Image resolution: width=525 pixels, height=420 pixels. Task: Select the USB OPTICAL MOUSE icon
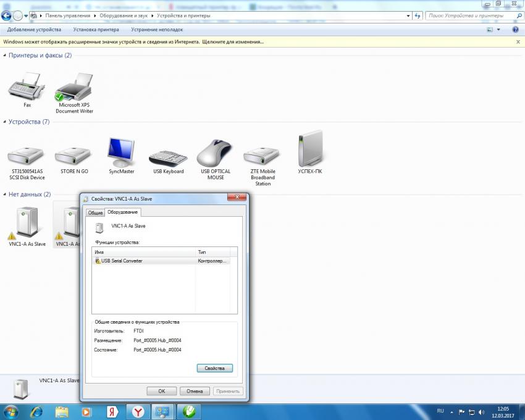pyautogui.click(x=215, y=154)
